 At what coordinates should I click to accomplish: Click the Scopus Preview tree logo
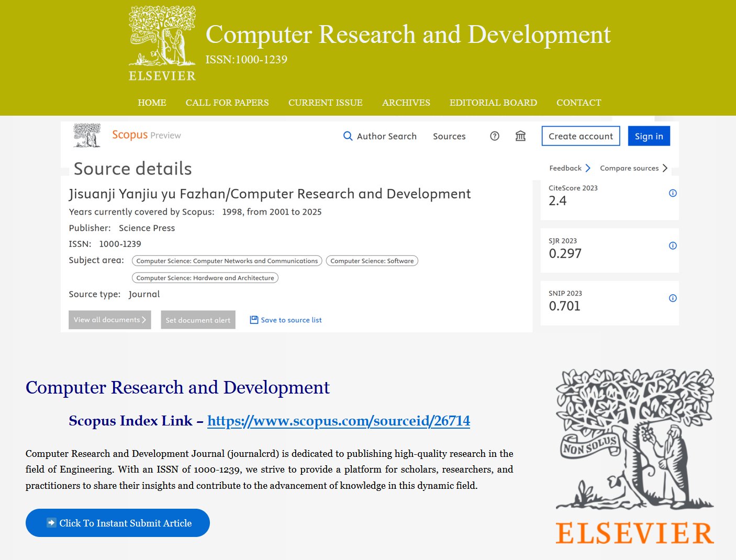click(87, 136)
